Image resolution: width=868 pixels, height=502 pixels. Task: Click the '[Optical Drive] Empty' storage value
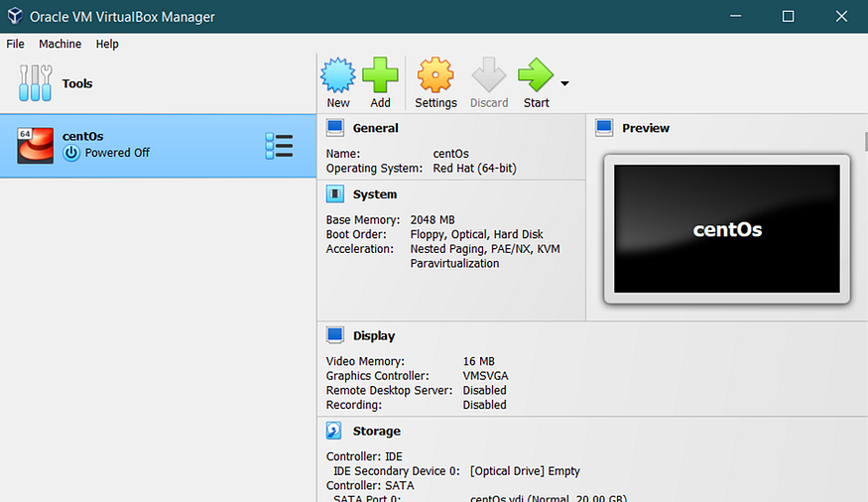pos(525,471)
